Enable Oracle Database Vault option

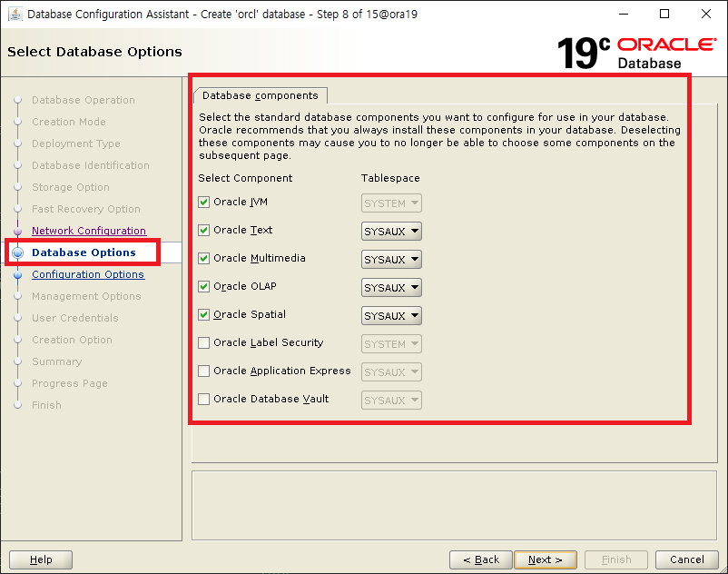click(x=203, y=399)
